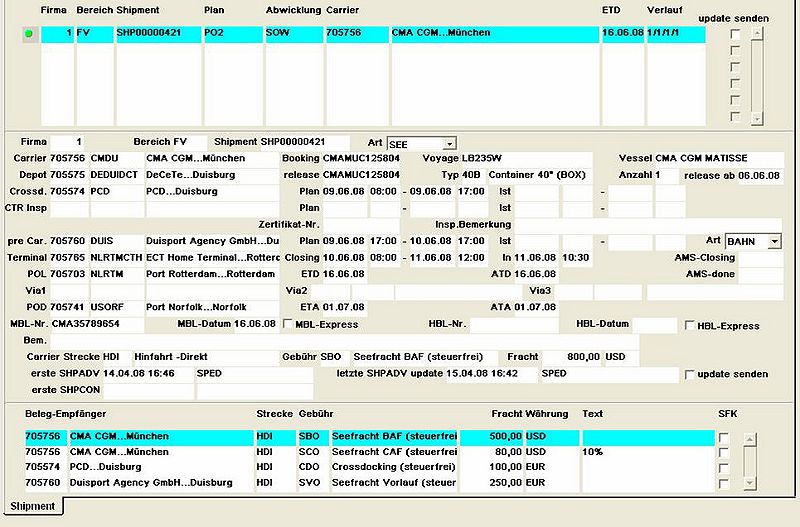
Task: Click the green status indicator in first row
Action: click(29, 34)
